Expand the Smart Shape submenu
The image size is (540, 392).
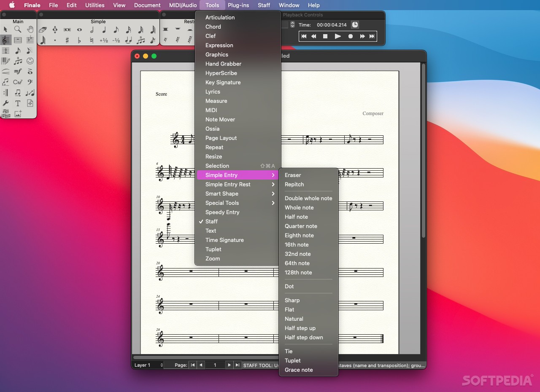point(238,193)
